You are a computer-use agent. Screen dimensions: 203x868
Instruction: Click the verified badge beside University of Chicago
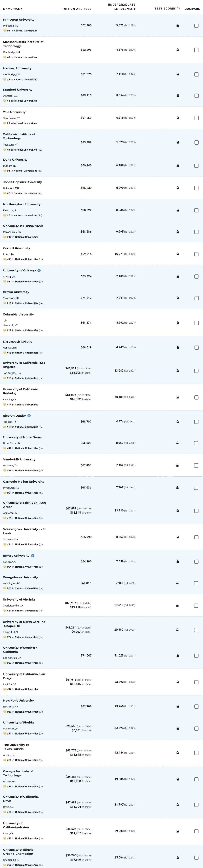pos(39,271)
